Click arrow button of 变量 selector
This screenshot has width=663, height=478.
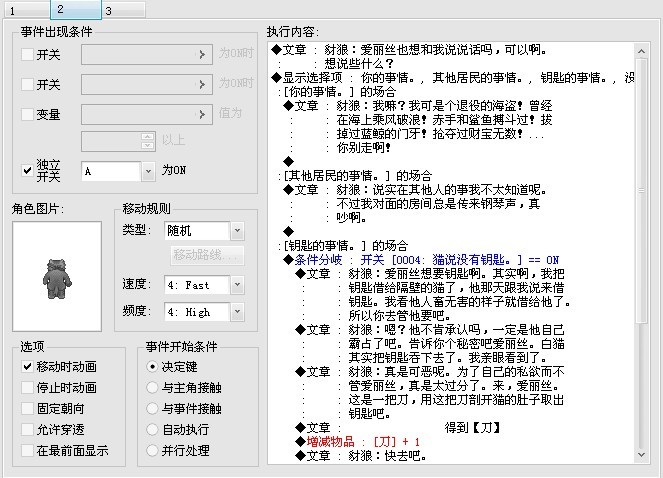pyautogui.click(x=202, y=114)
